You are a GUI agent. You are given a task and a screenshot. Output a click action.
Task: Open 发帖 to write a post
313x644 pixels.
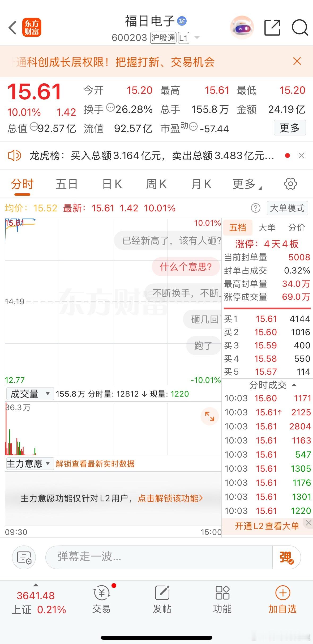pyautogui.click(x=162, y=599)
